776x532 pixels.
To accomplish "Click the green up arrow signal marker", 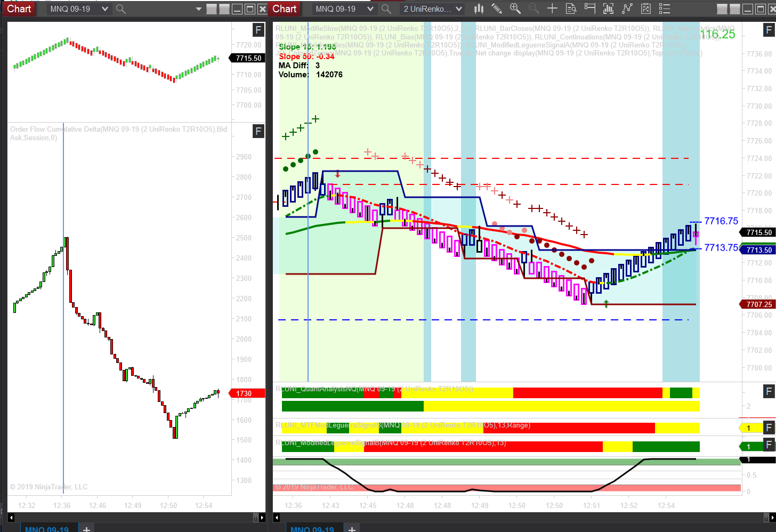I will (x=606, y=304).
